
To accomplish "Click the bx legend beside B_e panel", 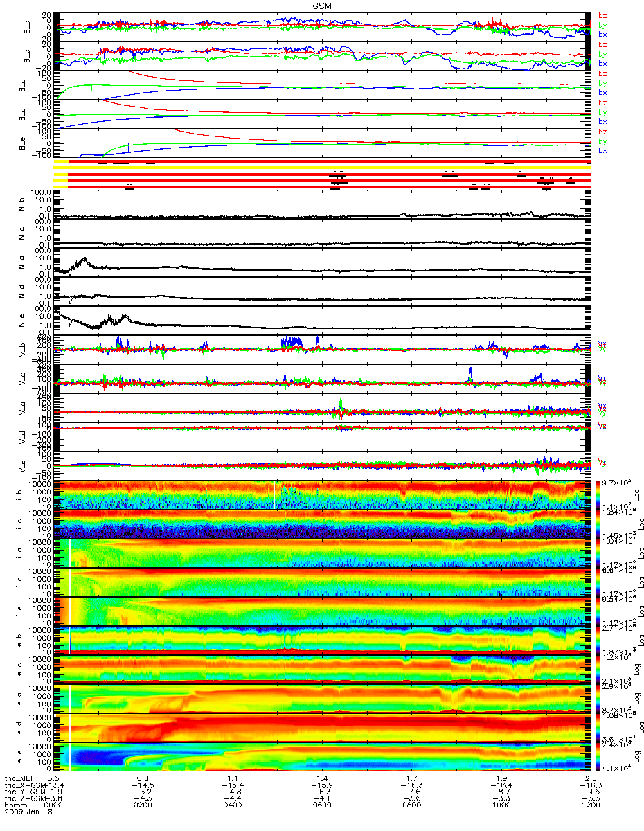I will point(602,151).
